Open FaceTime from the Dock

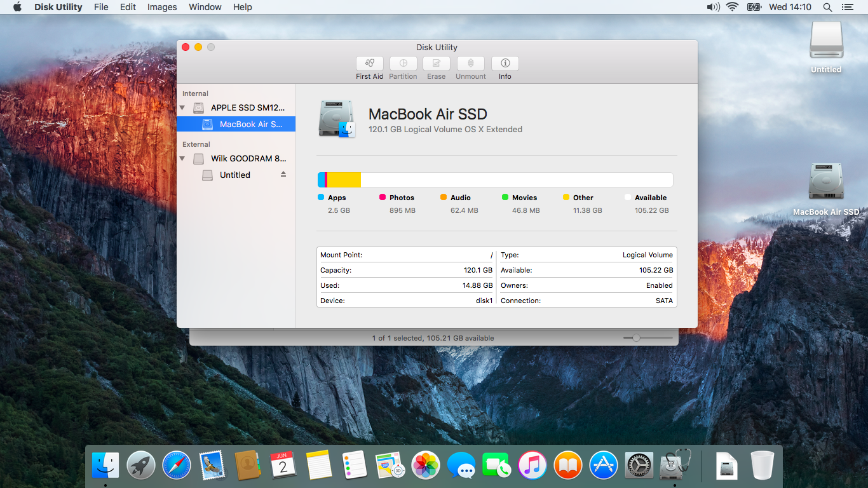point(497,465)
